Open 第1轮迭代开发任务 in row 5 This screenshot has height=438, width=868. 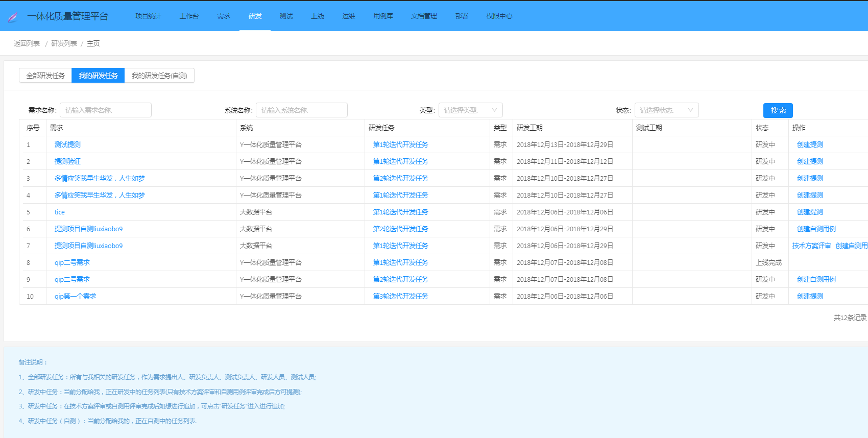[x=401, y=212]
